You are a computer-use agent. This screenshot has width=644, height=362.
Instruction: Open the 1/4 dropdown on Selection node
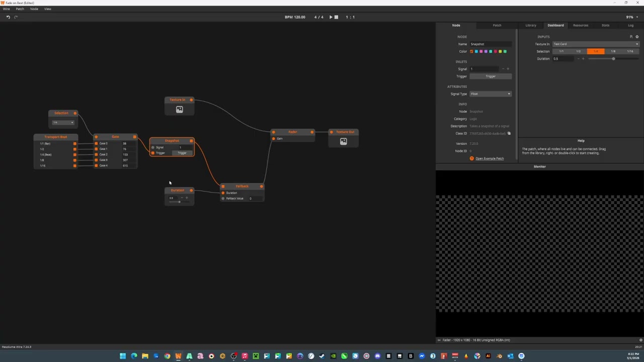click(x=63, y=123)
